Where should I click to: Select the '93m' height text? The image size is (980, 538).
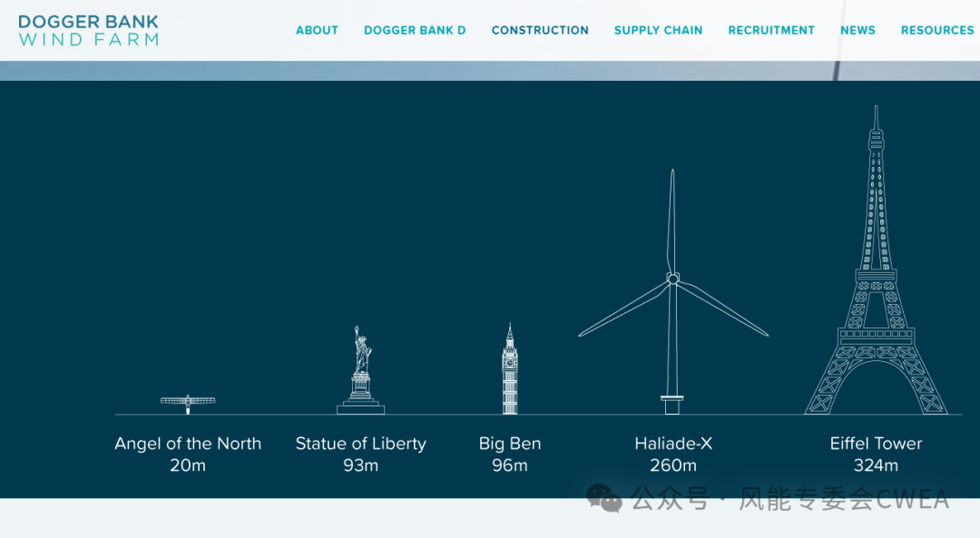click(360, 465)
